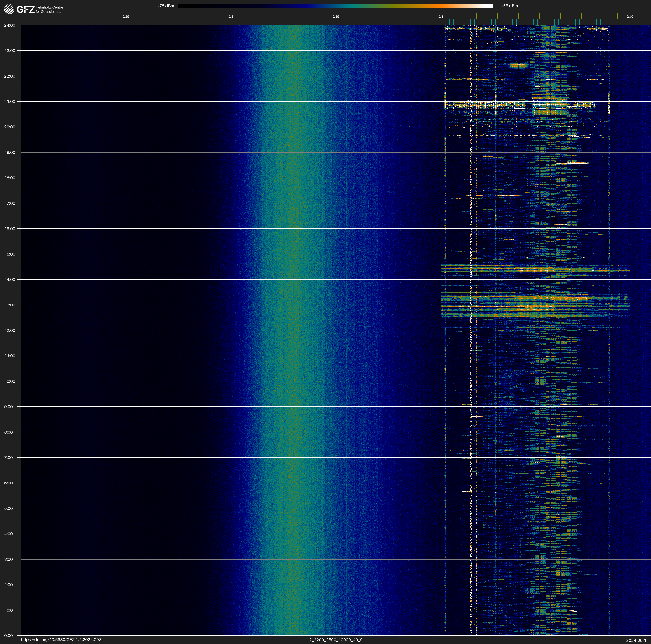This screenshot has width=651, height=644.
Task: Click the 7:00 time axis label
Action: (x=9, y=458)
